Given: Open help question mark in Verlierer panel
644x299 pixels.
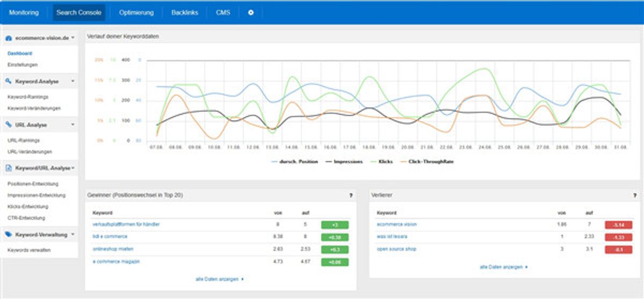Looking at the screenshot, I should click(635, 196).
